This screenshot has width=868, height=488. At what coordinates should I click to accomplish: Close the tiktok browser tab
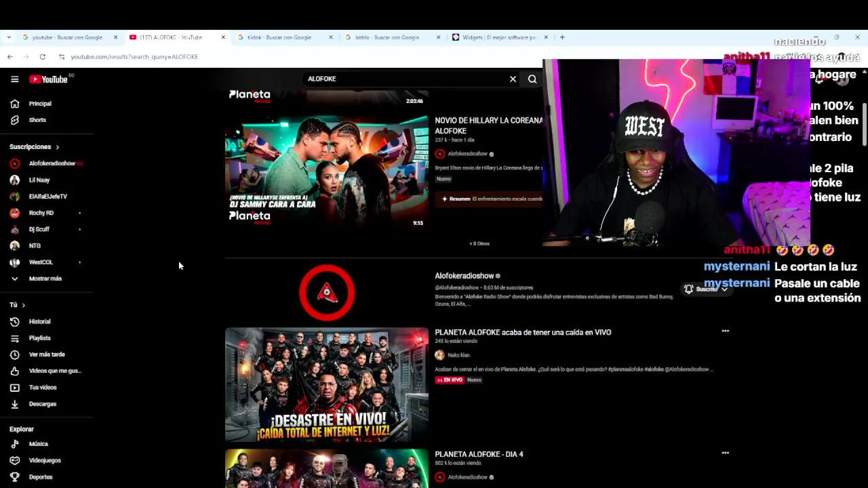click(x=331, y=37)
